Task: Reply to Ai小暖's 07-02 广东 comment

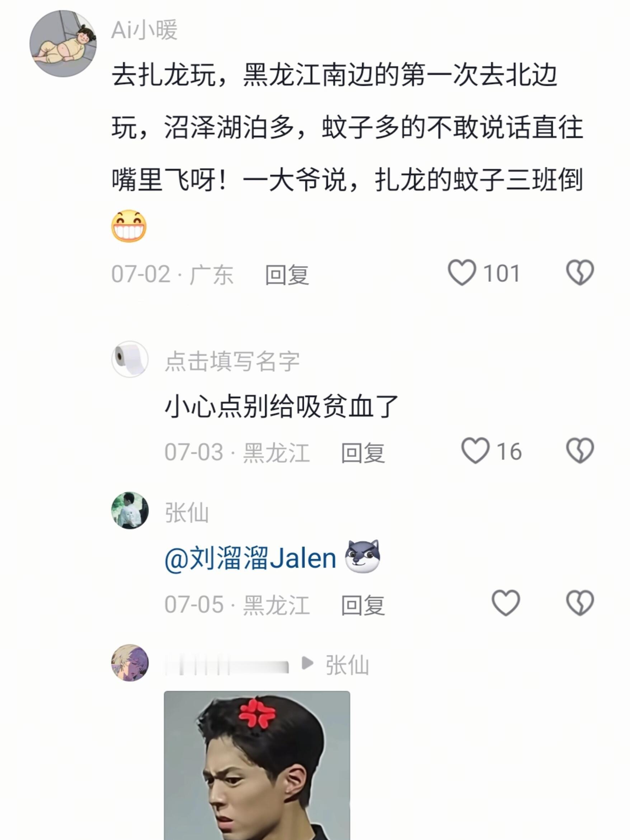Action: coord(287,274)
